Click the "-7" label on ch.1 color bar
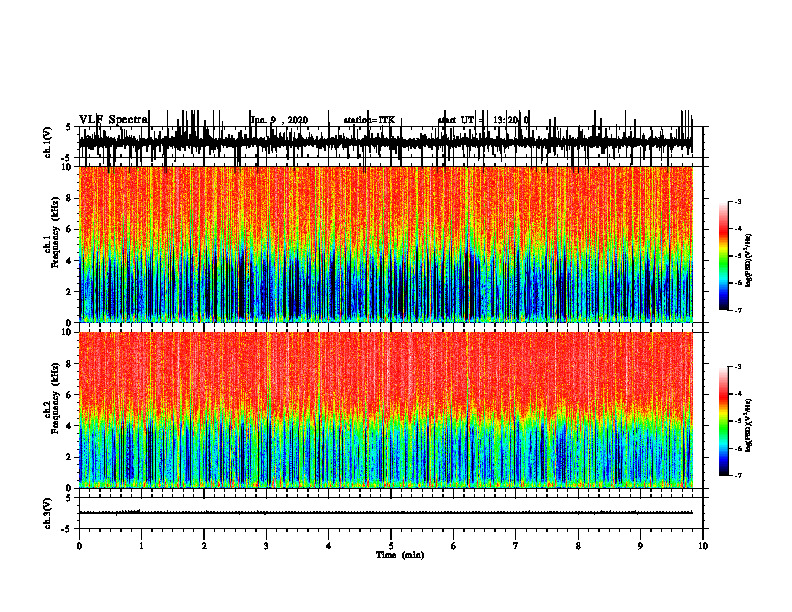Screen dimensions: 792x612 point(738,311)
